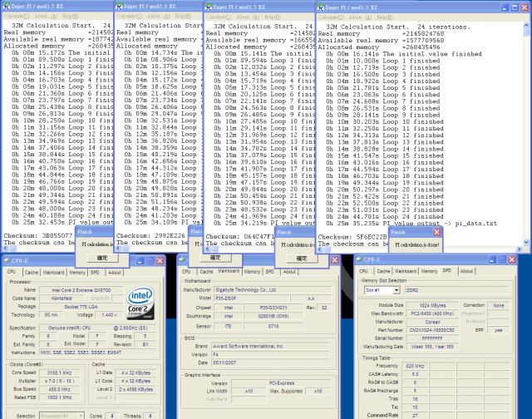Click scroll-left arrow in third Super PI window

pos(208,249)
